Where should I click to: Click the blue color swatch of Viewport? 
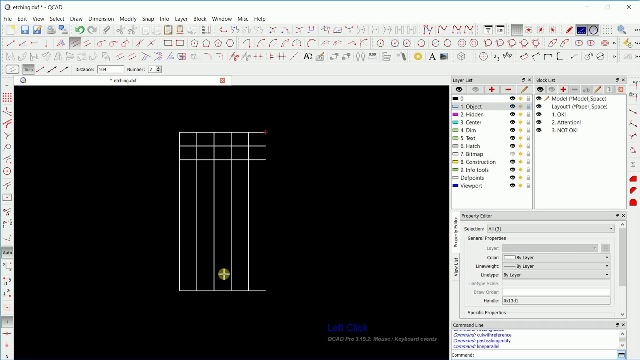click(x=456, y=186)
